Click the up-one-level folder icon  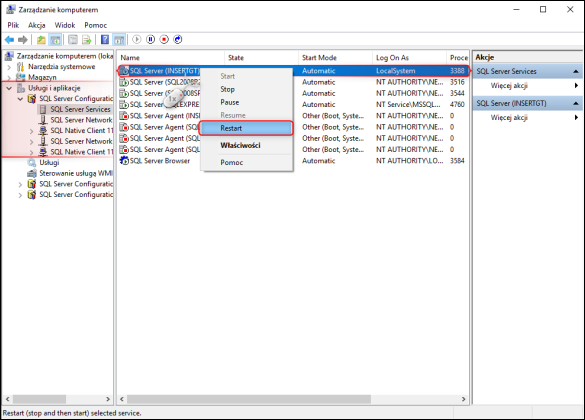pos(41,40)
